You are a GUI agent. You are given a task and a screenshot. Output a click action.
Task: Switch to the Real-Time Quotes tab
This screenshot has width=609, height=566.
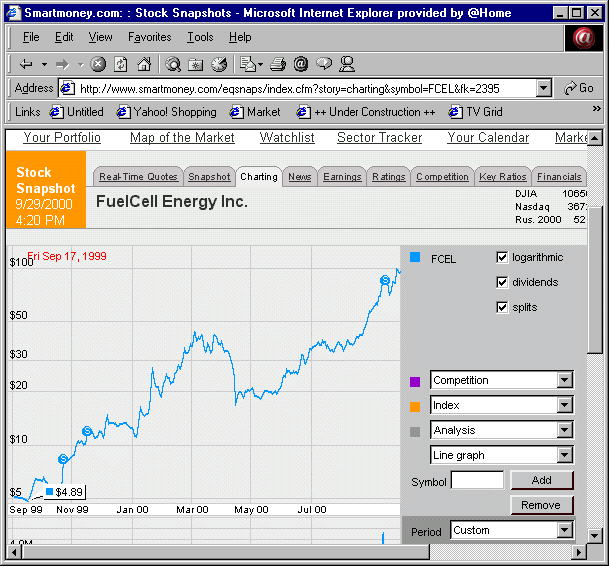coord(138,177)
